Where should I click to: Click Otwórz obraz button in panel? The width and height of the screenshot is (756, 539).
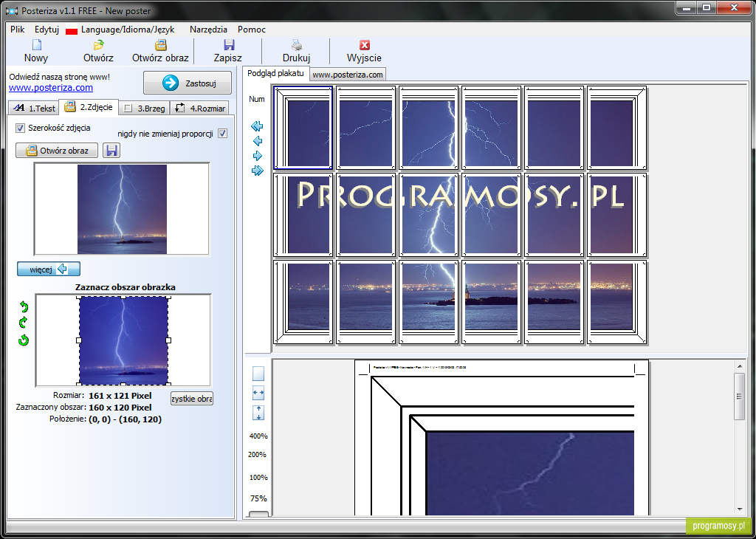click(x=57, y=151)
